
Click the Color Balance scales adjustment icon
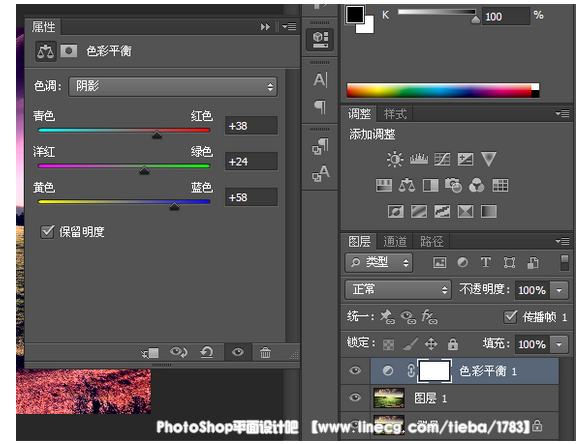407,185
